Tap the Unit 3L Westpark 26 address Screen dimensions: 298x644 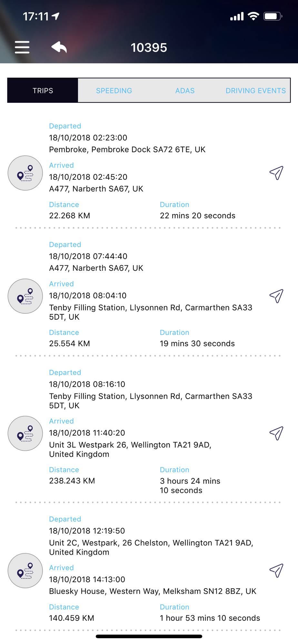point(130,449)
